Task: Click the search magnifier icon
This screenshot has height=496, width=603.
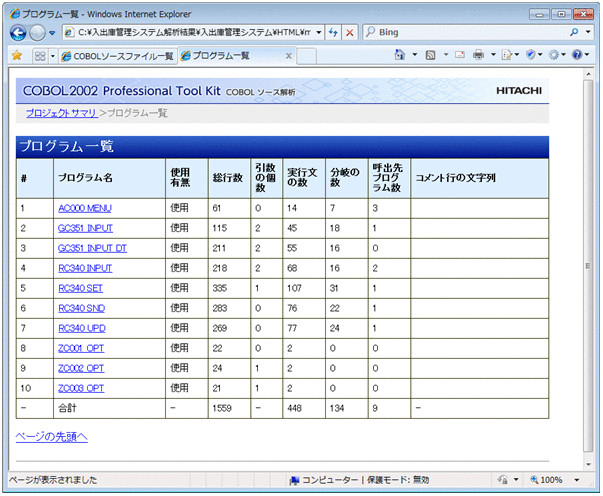Action: click(x=574, y=32)
